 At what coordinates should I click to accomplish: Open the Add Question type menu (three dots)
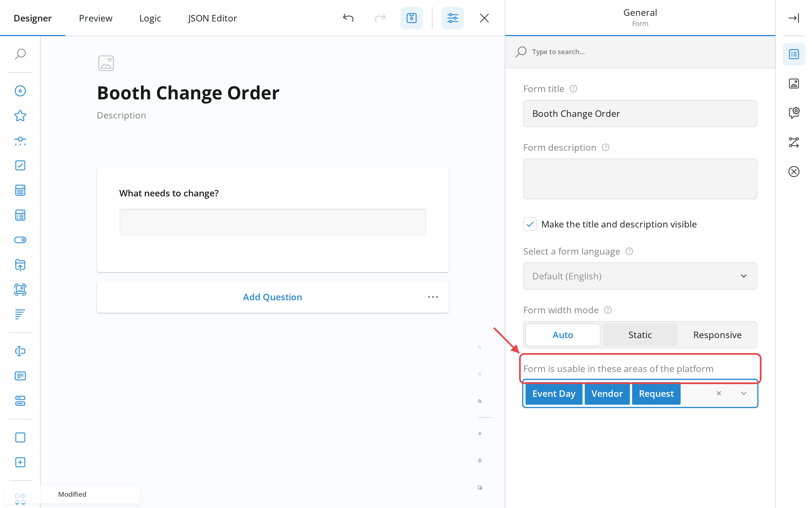433,297
